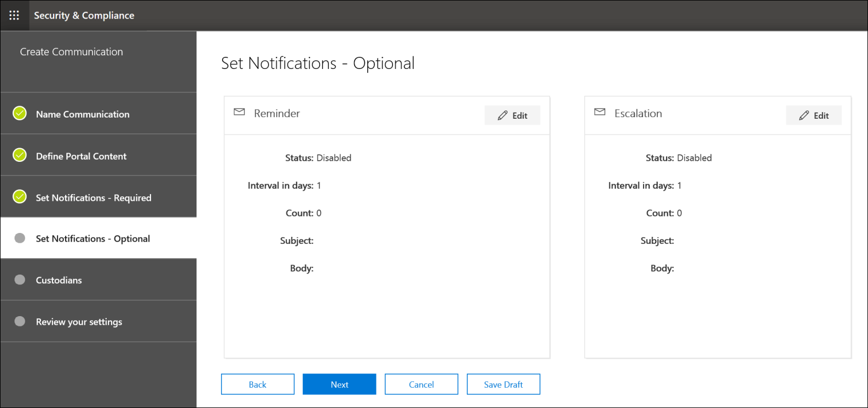Click gray circle beside Review your settings

pyautogui.click(x=20, y=321)
